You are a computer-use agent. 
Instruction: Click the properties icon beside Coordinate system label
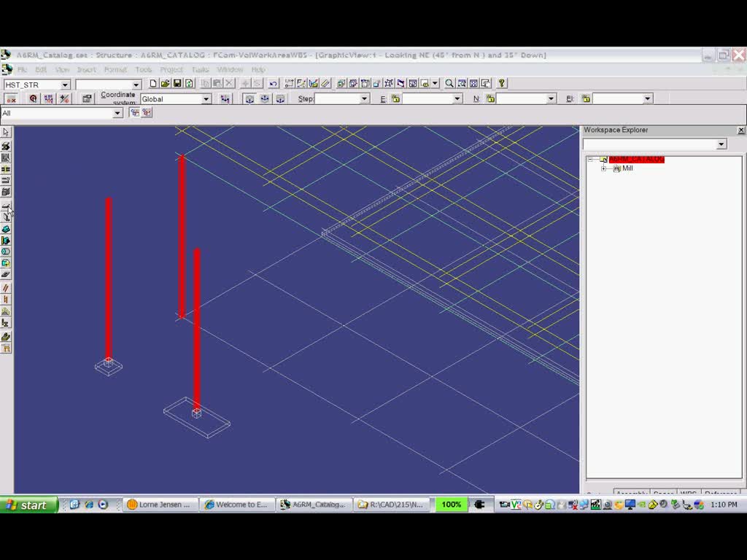87,98
